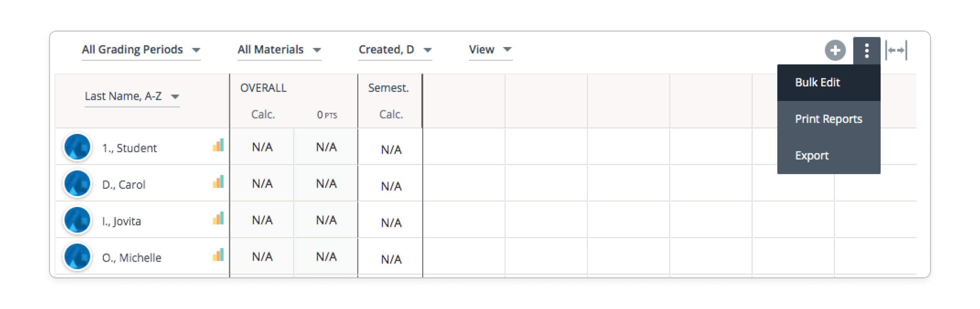Click Carol's Overall N/A grade cell
The height and width of the screenshot is (309, 980).
[x=262, y=183]
